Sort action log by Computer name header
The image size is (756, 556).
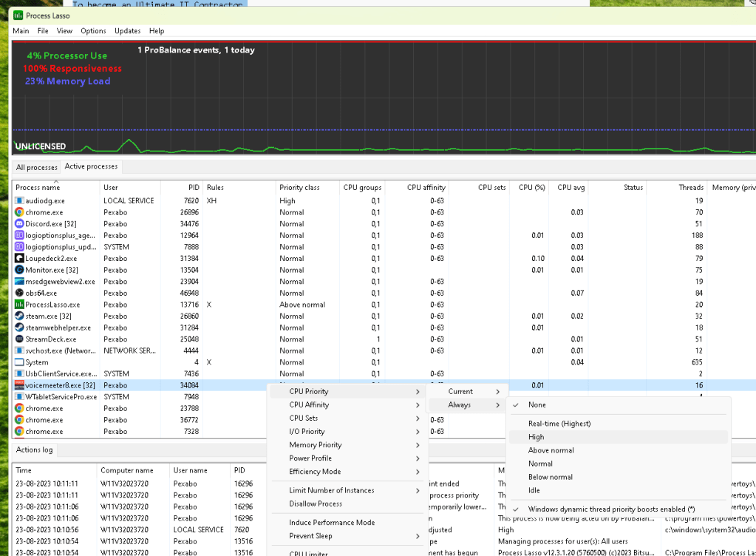133,470
